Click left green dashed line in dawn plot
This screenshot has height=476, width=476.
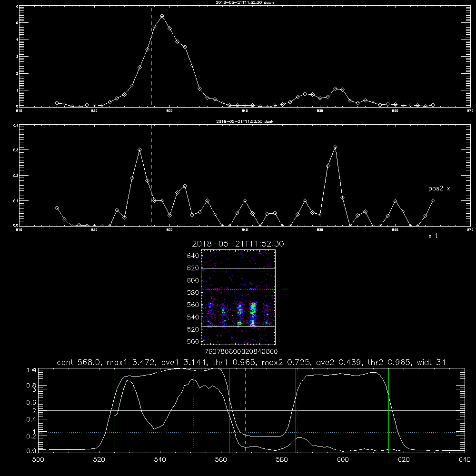(151, 56)
